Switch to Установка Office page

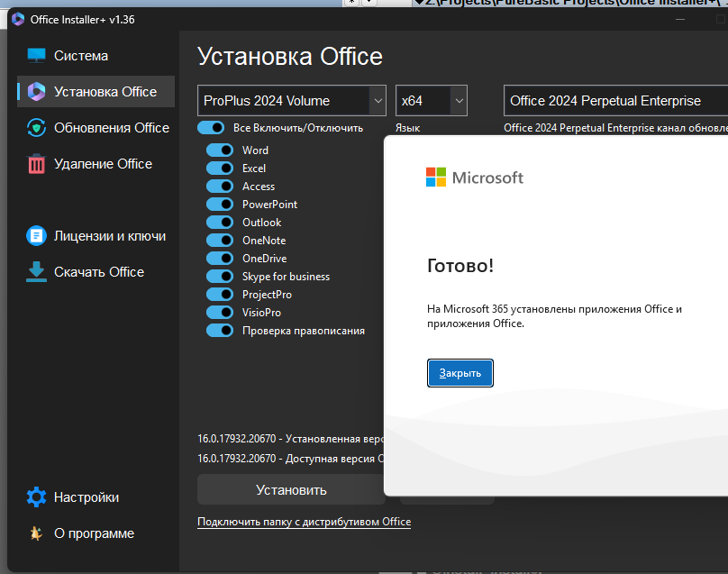click(96, 92)
